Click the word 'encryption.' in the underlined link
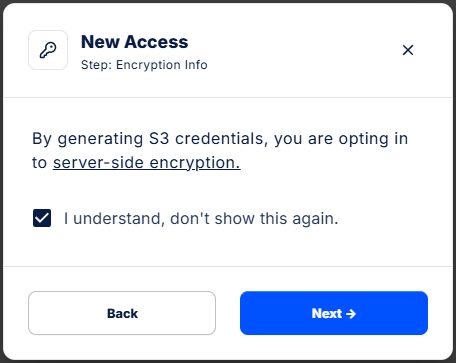Viewport: 456px width, 363px height. tap(195, 163)
